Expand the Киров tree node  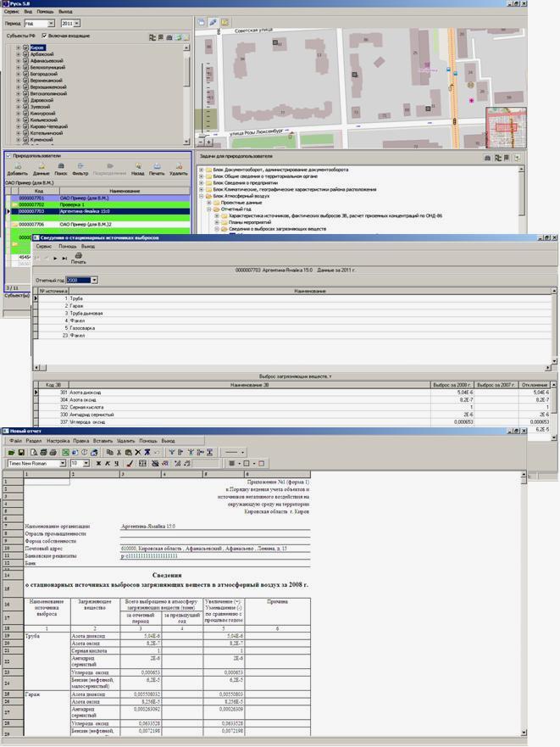click(18, 48)
